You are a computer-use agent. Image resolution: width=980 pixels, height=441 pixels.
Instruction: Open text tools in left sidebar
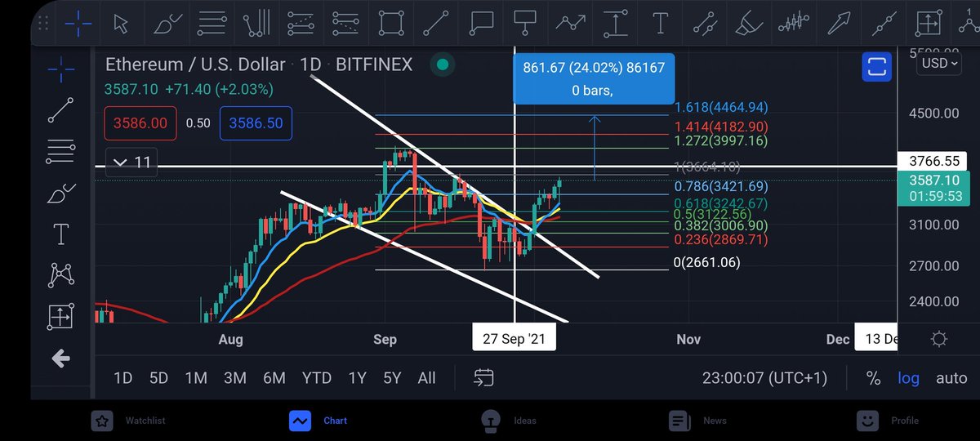coord(61,234)
